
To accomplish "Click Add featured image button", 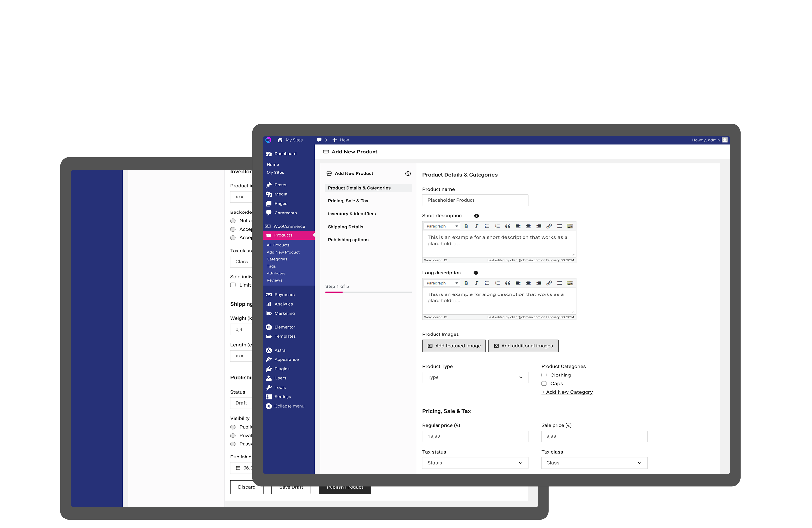I will (x=454, y=346).
